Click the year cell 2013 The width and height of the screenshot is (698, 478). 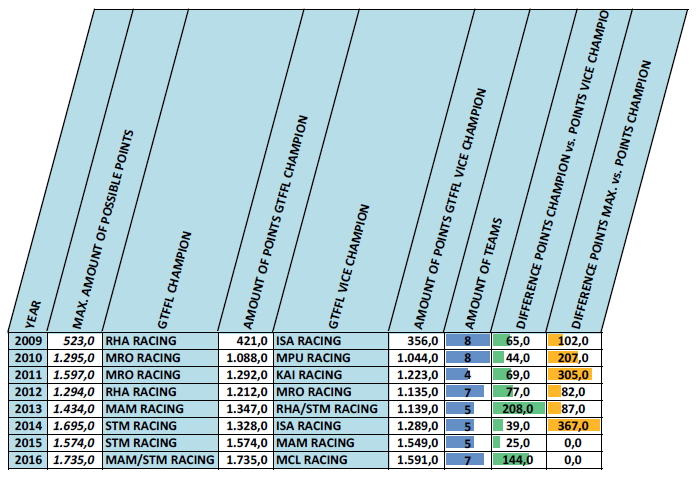pyautogui.click(x=28, y=409)
